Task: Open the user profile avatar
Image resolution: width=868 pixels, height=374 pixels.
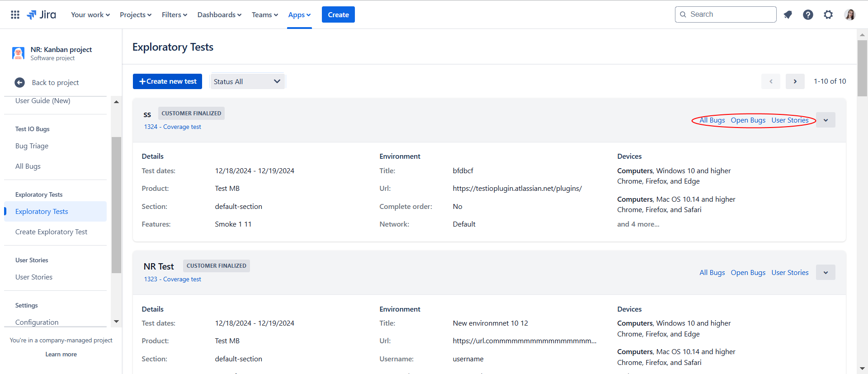Action: coord(850,14)
